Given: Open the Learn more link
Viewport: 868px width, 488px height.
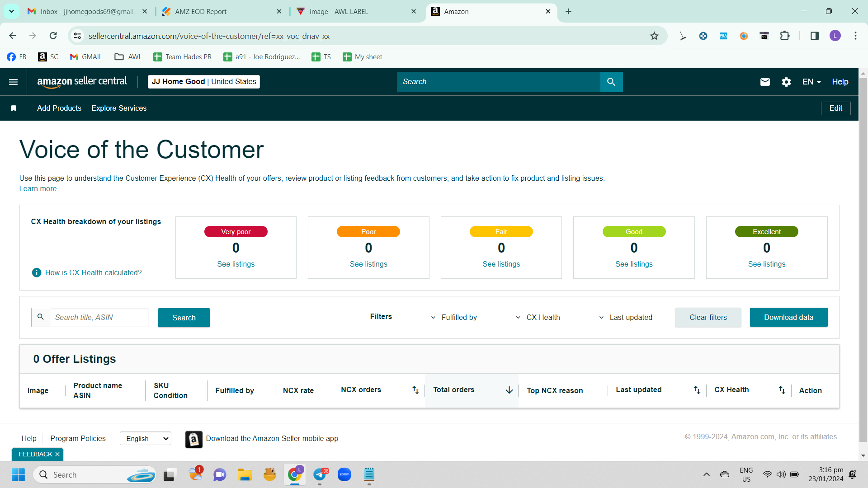Looking at the screenshot, I should coord(38,189).
